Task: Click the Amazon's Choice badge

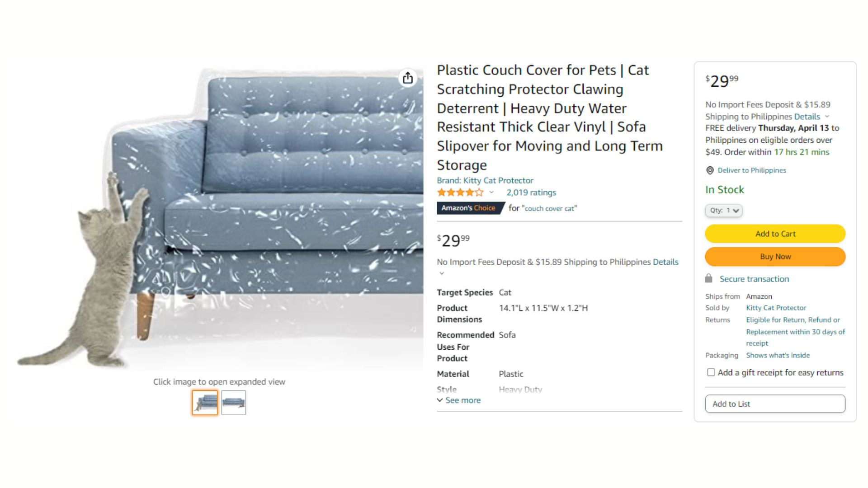Action: (469, 208)
